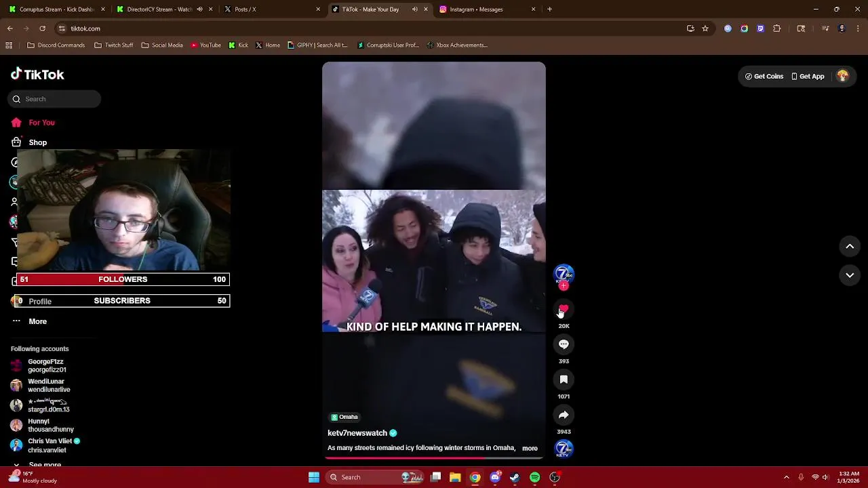868x488 pixels.
Task: Open the Kick bookmark
Action: [238, 45]
